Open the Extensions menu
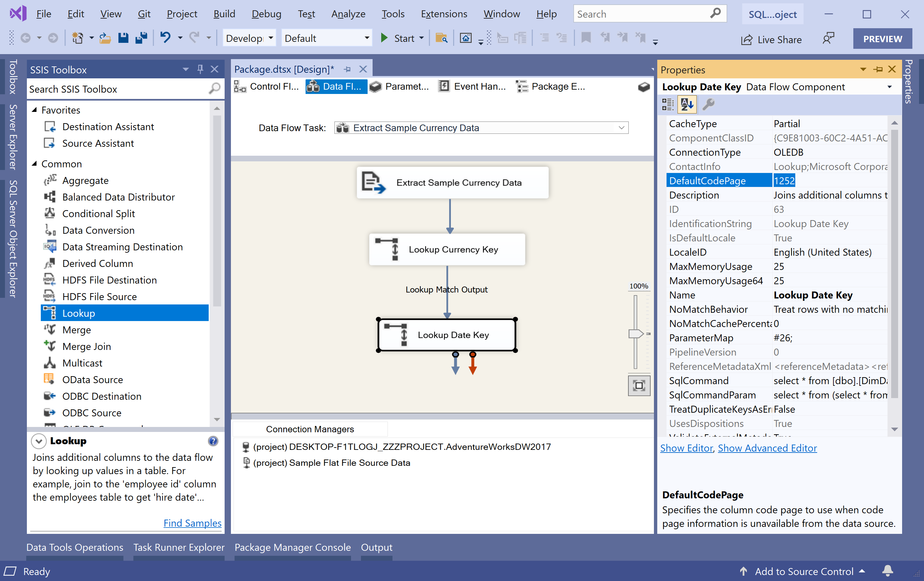This screenshot has width=924, height=581. (x=444, y=14)
